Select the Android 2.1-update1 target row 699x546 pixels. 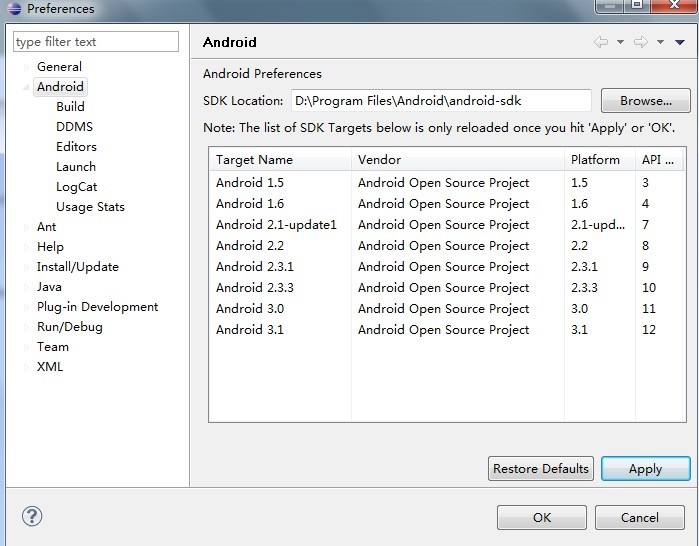click(x=447, y=225)
